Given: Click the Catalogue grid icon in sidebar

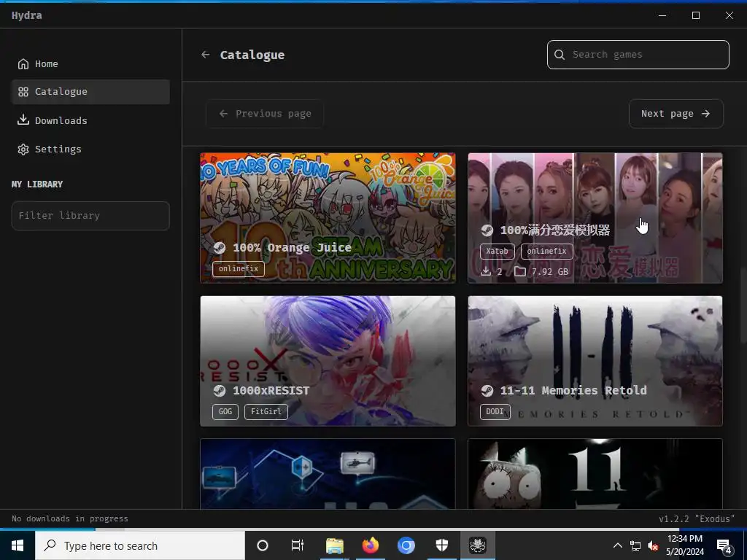Looking at the screenshot, I should pyautogui.click(x=23, y=92).
